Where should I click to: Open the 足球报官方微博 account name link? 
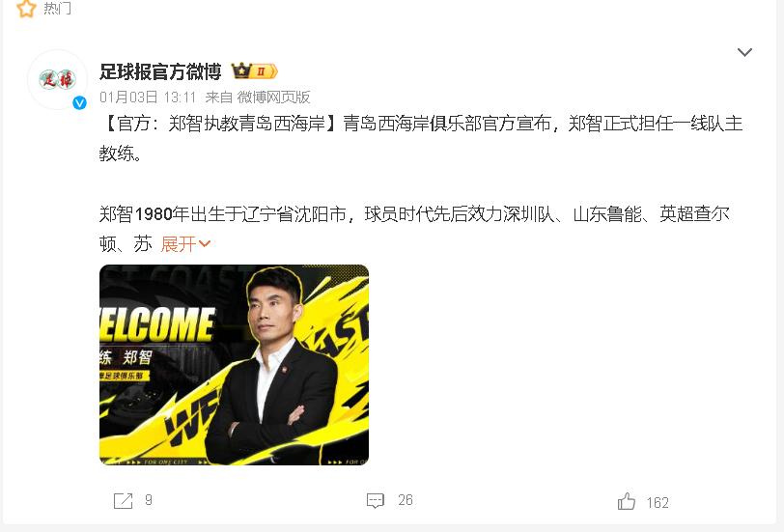(160, 71)
